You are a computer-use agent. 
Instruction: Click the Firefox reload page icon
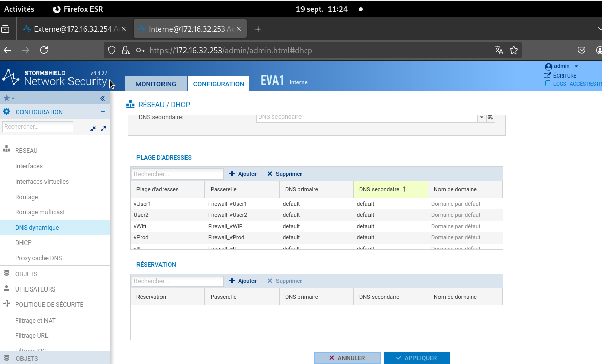(x=44, y=50)
